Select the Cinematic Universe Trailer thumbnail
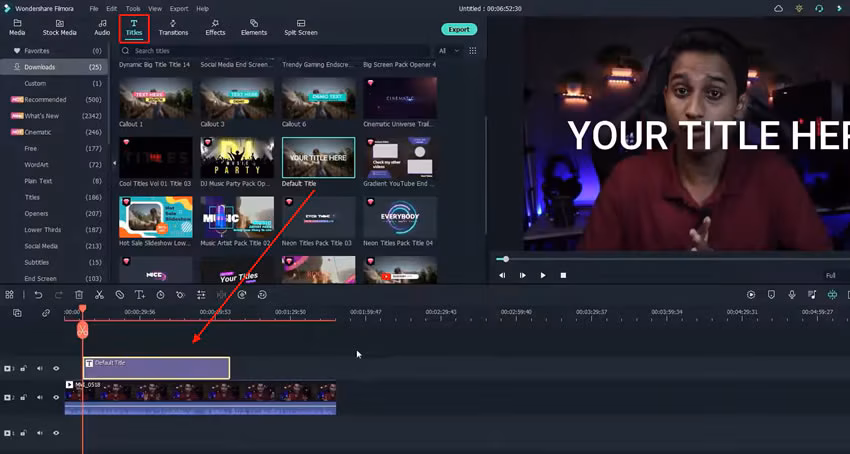This screenshot has width=850, height=454. pos(400,98)
